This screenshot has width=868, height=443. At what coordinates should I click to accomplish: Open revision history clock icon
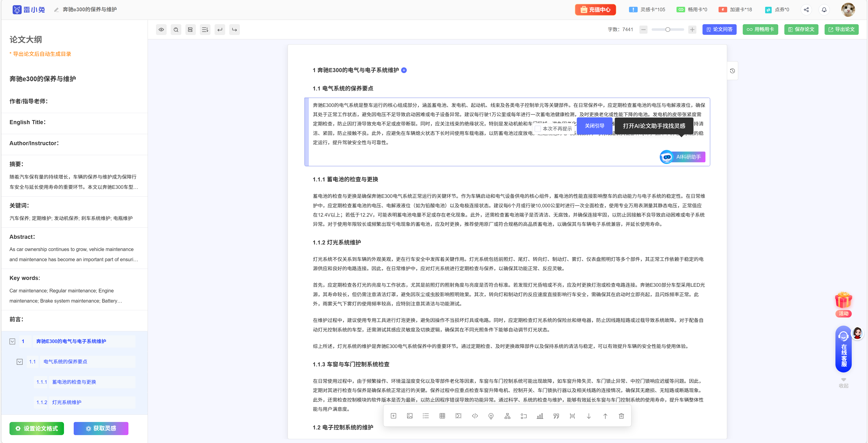(x=732, y=71)
